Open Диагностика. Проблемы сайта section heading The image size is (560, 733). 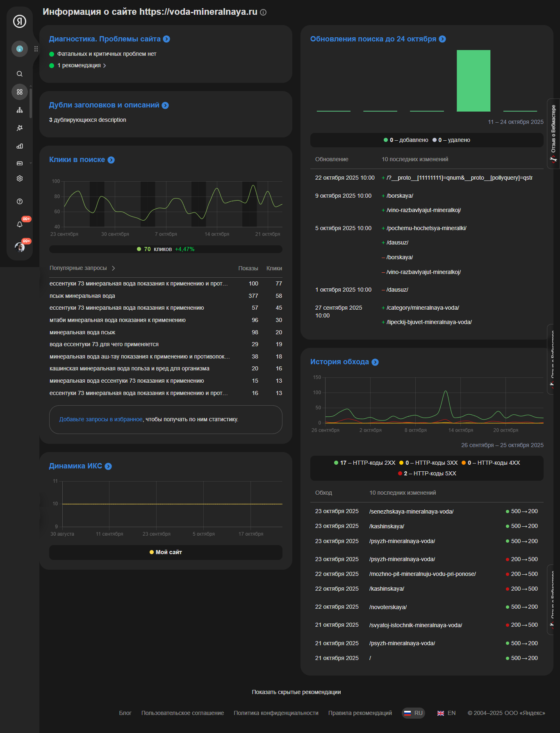105,39
